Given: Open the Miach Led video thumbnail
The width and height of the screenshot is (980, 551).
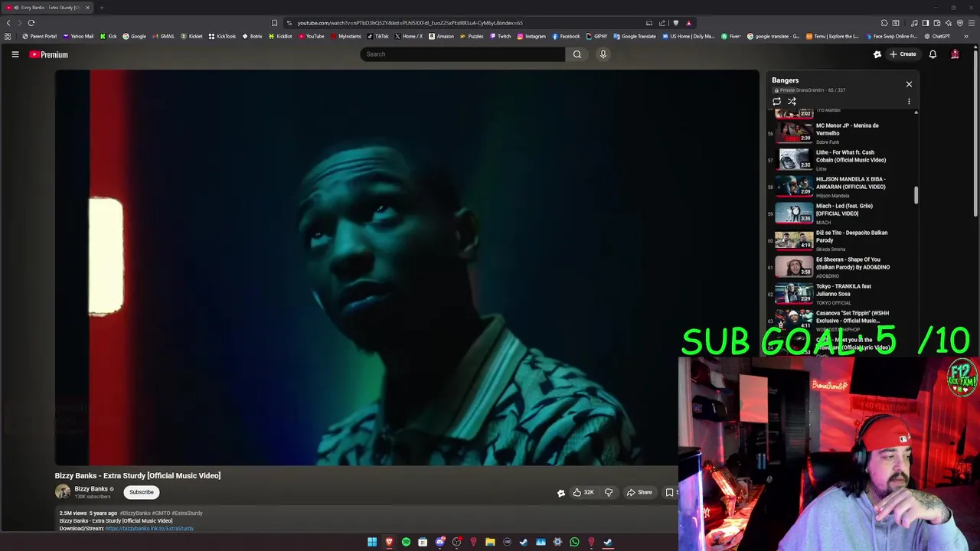Looking at the screenshot, I should tap(794, 212).
